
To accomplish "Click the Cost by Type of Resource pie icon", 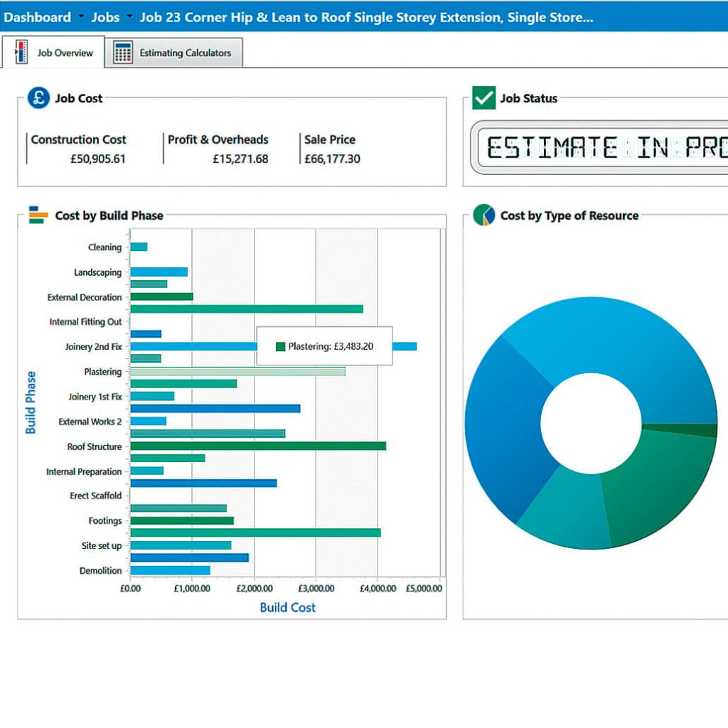I will [483, 215].
